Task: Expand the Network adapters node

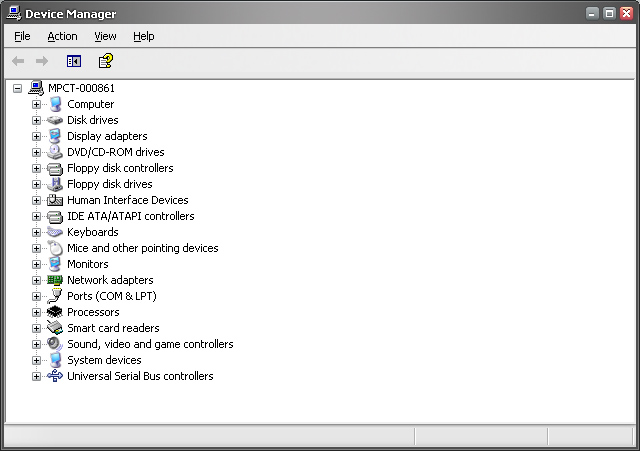Action: [x=36, y=280]
